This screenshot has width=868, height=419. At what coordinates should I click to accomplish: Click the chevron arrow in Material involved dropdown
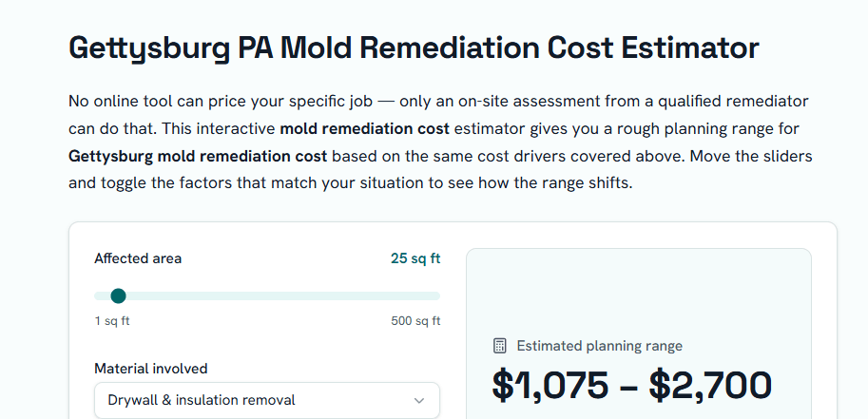coord(419,400)
